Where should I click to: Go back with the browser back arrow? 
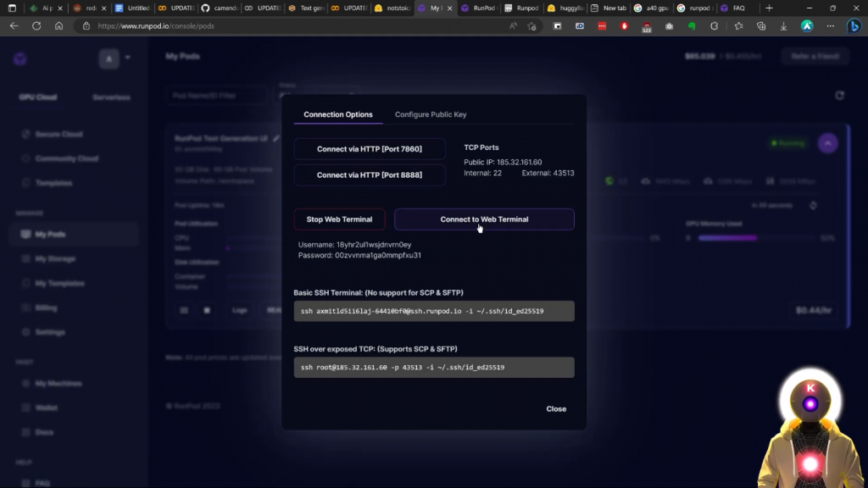coord(14,26)
